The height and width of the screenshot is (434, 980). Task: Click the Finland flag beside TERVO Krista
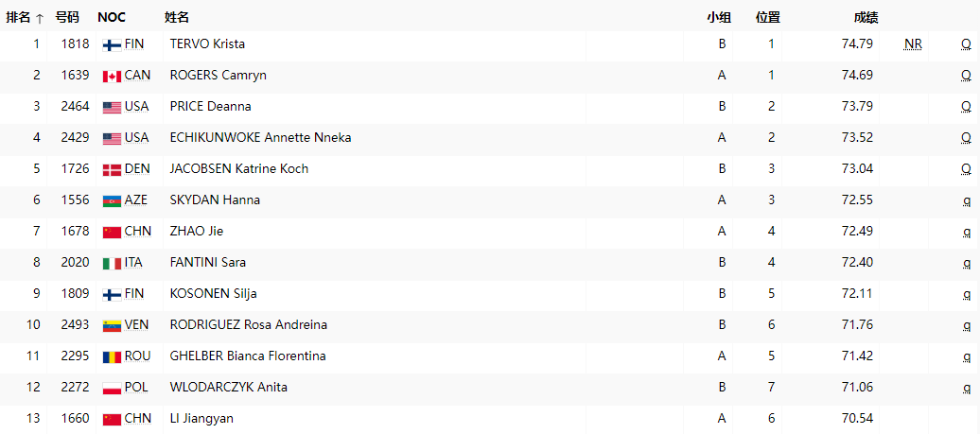(x=112, y=44)
